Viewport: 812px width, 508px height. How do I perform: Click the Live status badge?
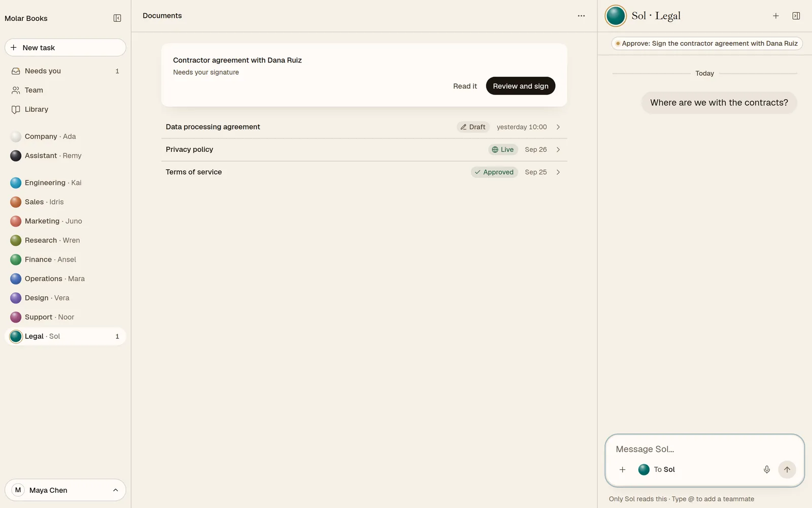503,150
